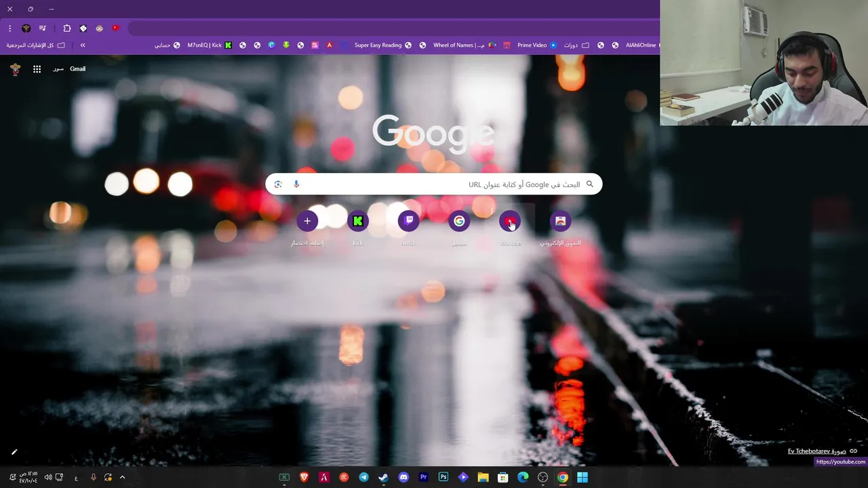Open volume control in the system tray
The width and height of the screenshot is (868, 488).
tap(48, 477)
